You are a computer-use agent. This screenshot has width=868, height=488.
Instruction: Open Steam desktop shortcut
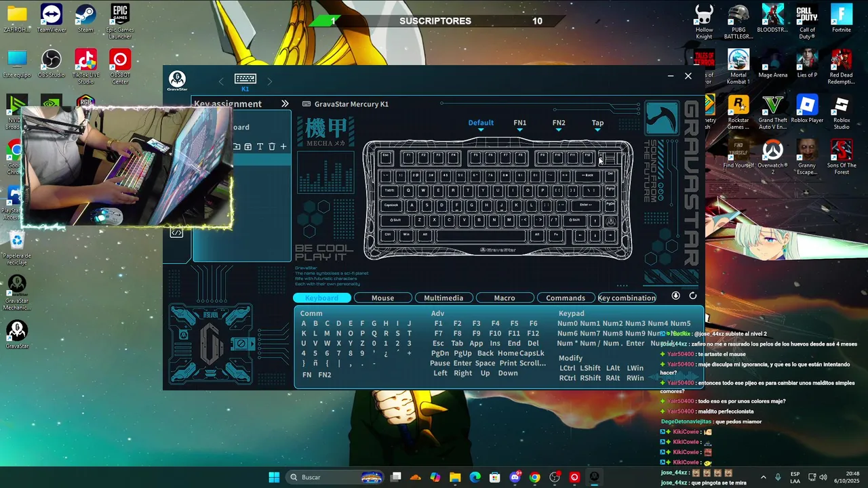tap(85, 19)
